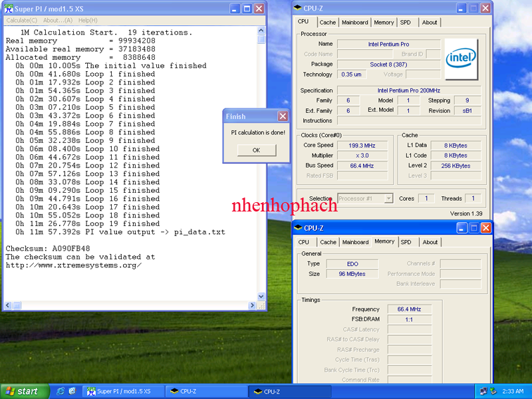Image resolution: width=532 pixels, height=399 pixels.
Task: Click Level 2 cache value 256 KBytes
Action: 456,166
